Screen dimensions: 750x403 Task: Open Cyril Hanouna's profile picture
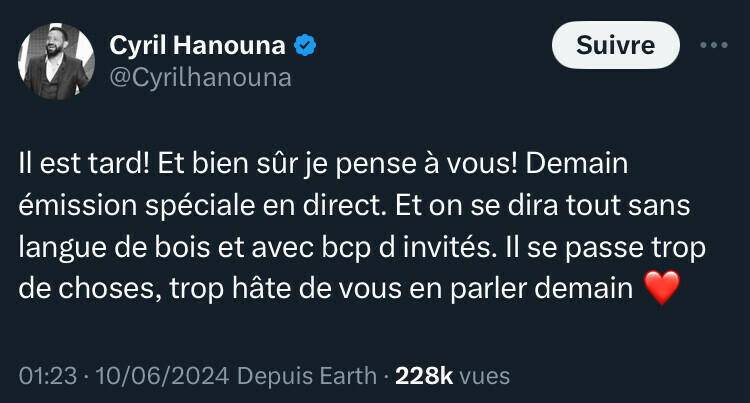pos(56,62)
